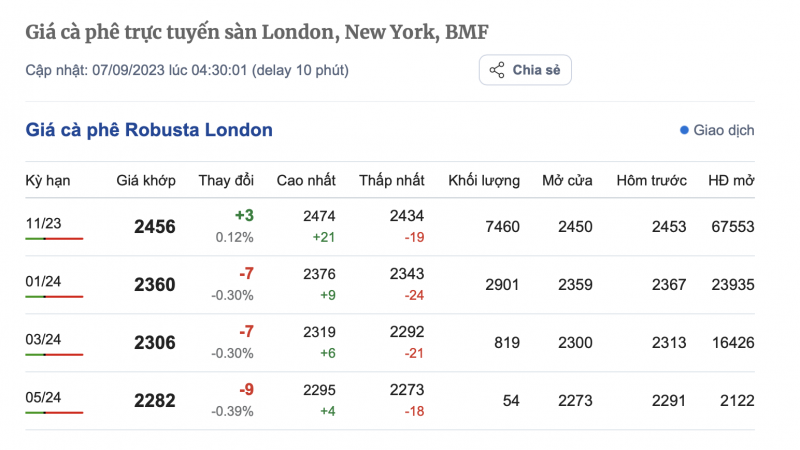This screenshot has width=800, height=450.
Task: Select the 03/24 contract term
Action: click(43, 339)
